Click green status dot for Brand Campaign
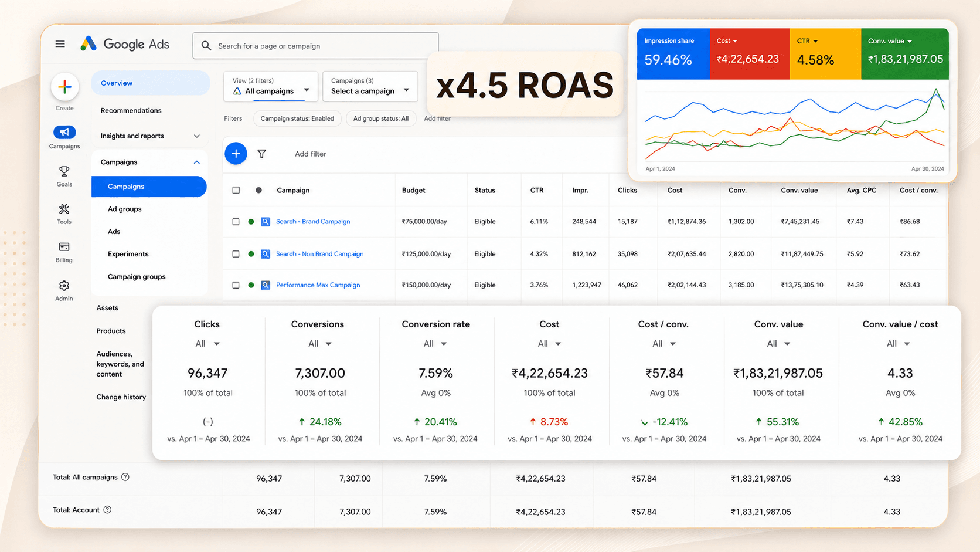The width and height of the screenshot is (980, 552). [251, 222]
